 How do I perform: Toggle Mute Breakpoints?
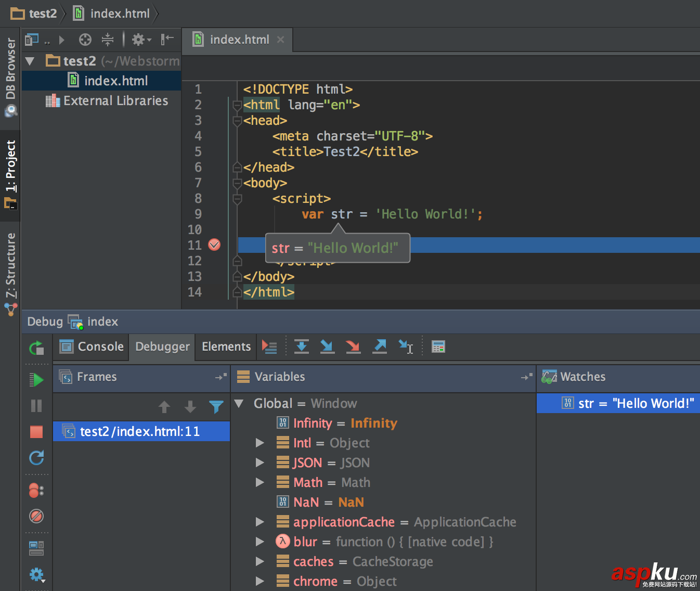36,516
